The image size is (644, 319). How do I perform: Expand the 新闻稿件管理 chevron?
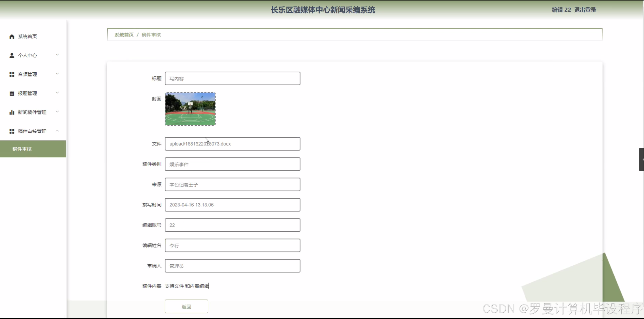pyautogui.click(x=57, y=112)
